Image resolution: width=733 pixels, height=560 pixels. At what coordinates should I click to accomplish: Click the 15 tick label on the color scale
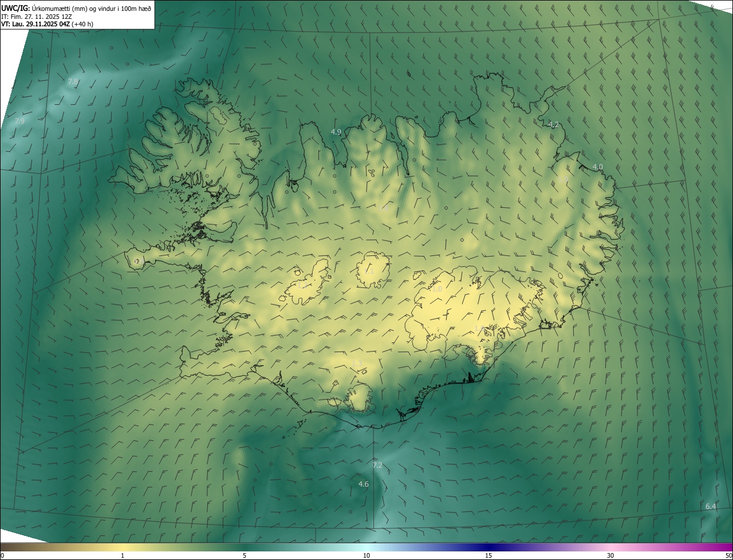coord(488,555)
